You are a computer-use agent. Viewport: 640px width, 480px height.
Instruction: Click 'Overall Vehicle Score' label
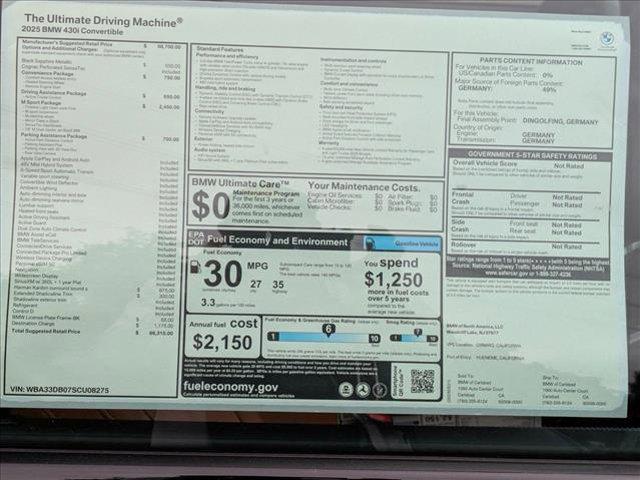click(484, 163)
